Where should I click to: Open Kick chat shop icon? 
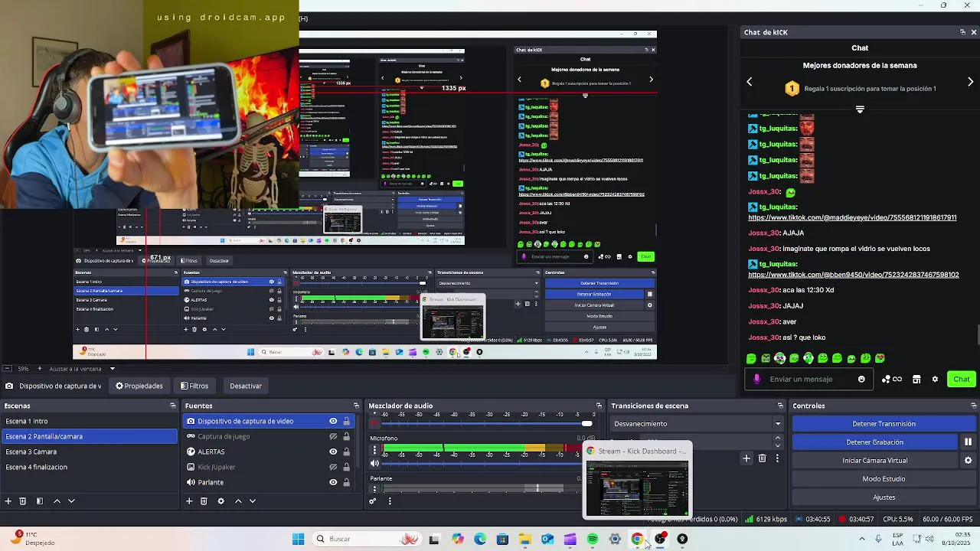coord(916,379)
